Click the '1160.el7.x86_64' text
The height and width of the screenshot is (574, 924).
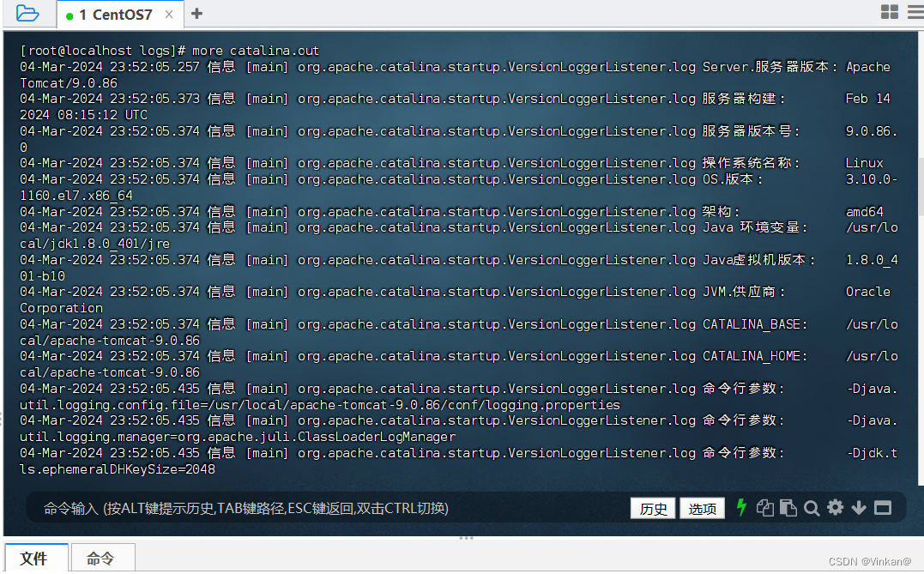click(x=76, y=195)
